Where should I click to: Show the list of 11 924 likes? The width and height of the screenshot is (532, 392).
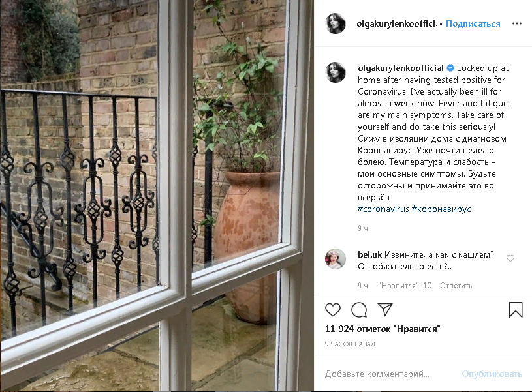click(383, 329)
